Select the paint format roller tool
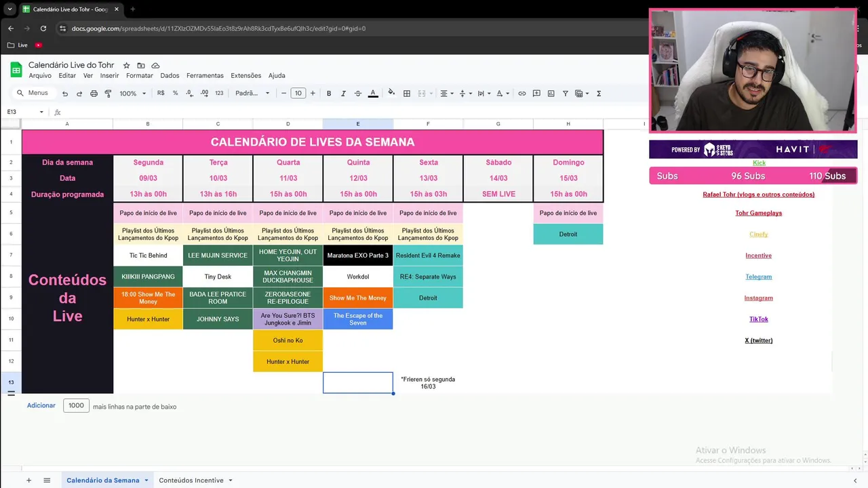Screen dimensions: 868x488 pos(108,94)
